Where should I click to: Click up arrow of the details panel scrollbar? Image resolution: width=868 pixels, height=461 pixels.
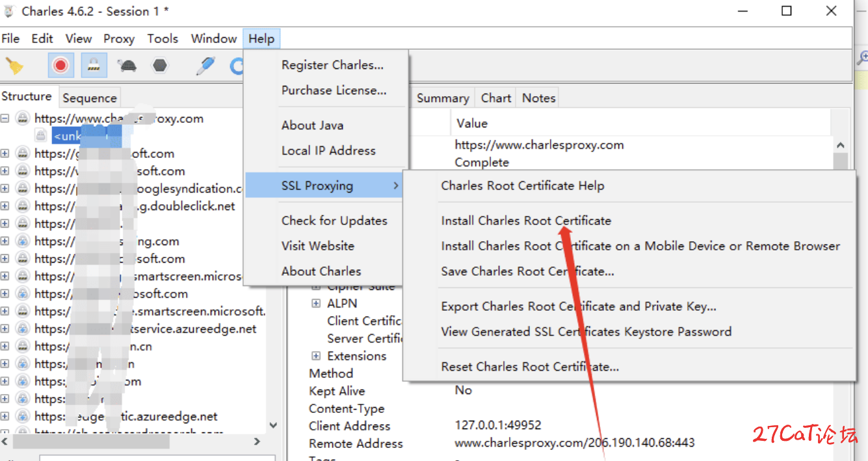tap(840, 146)
